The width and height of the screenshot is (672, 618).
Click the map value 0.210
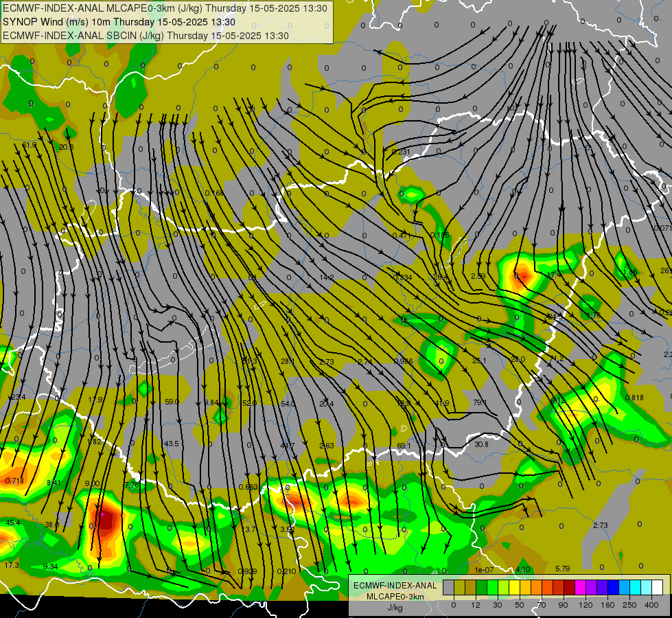click(x=287, y=571)
